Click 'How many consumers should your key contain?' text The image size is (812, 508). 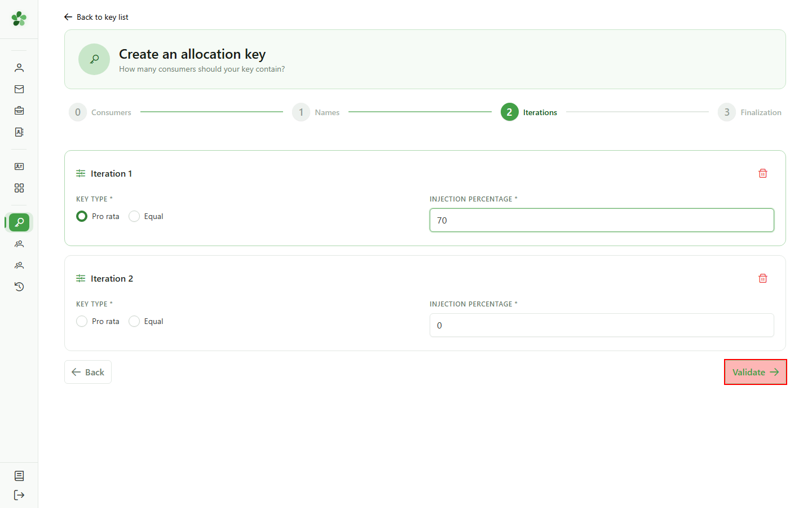point(202,69)
